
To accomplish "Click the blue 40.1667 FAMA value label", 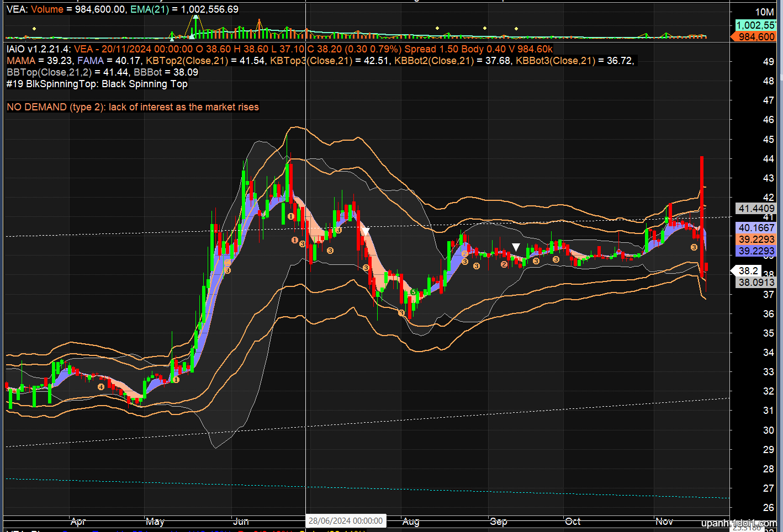I will coord(756,228).
